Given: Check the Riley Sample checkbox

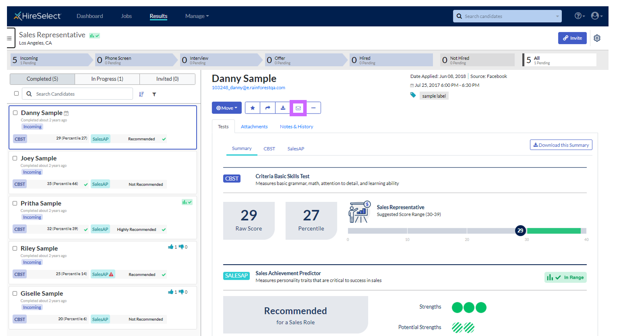Looking at the screenshot, I should pos(15,248).
